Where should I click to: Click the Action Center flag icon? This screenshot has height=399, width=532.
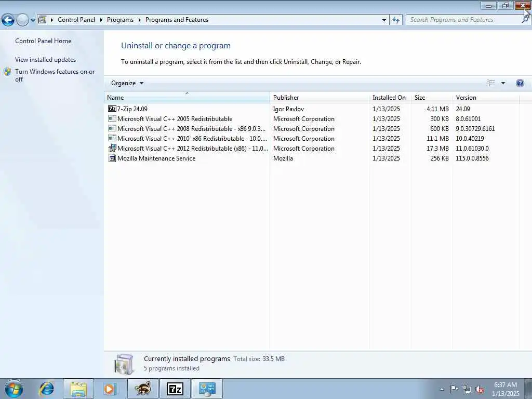454,389
